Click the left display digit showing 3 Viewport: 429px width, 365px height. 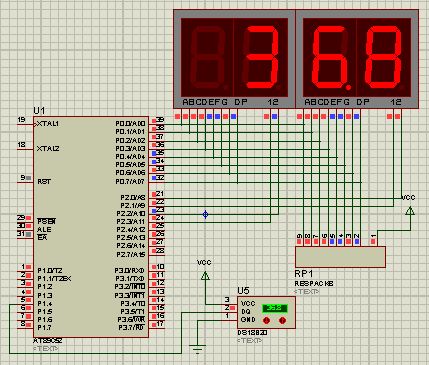[x=261, y=57]
